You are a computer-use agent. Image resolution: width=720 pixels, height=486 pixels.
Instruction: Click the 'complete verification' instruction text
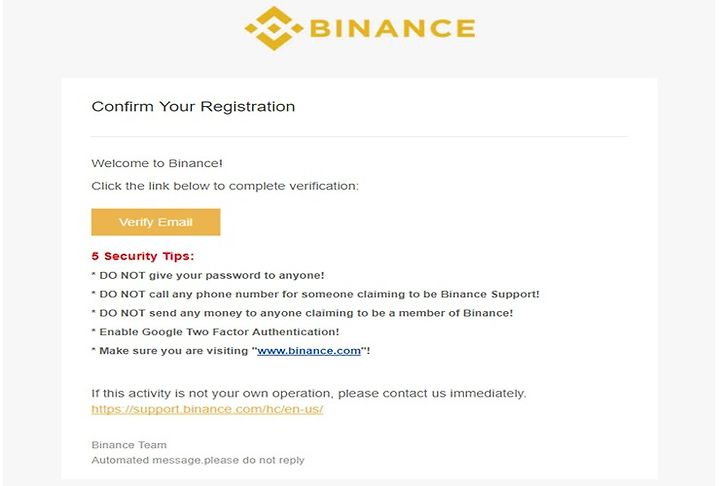(225, 186)
